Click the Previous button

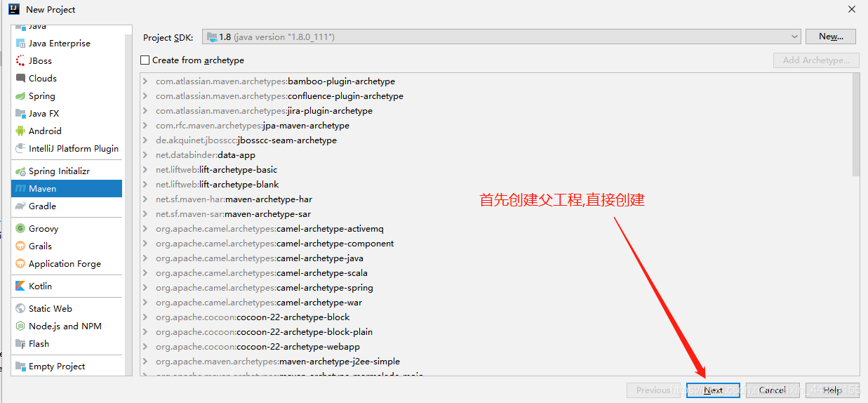tap(653, 390)
